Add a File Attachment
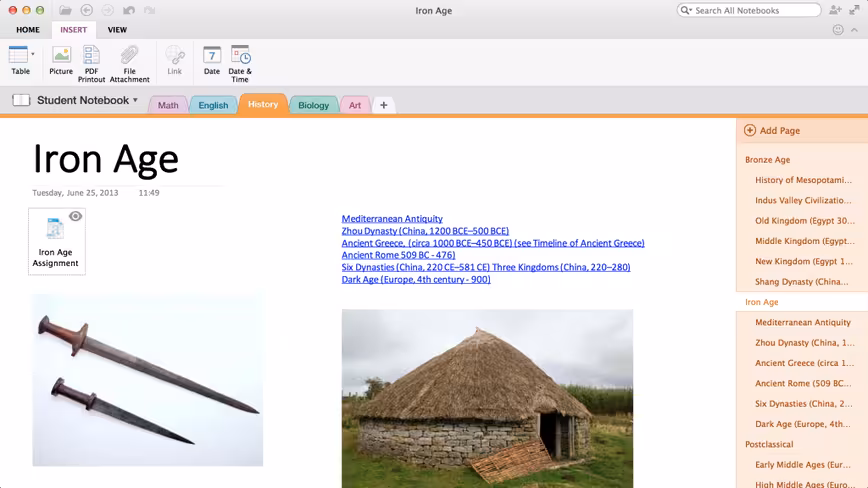Viewport: 868px width, 488px height. point(130,64)
